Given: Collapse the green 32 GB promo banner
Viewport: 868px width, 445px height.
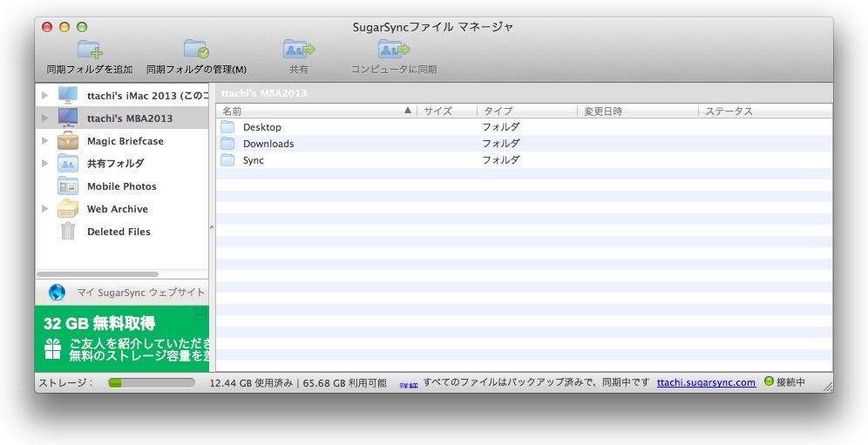Looking at the screenshot, I should (200, 314).
